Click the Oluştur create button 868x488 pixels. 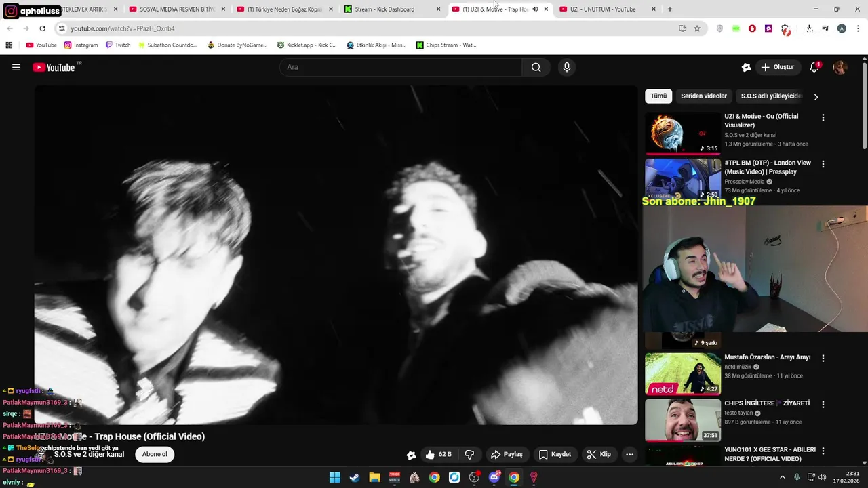[x=778, y=67]
